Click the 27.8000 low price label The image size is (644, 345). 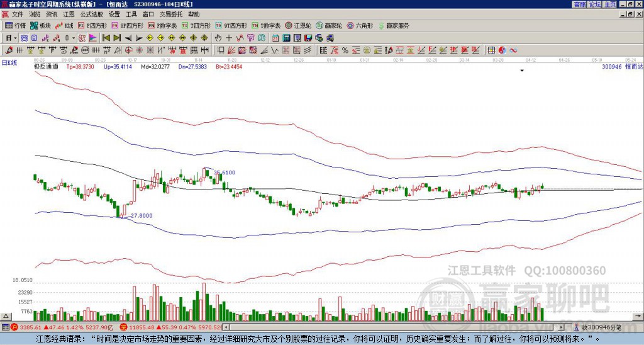click(x=142, y=216)
